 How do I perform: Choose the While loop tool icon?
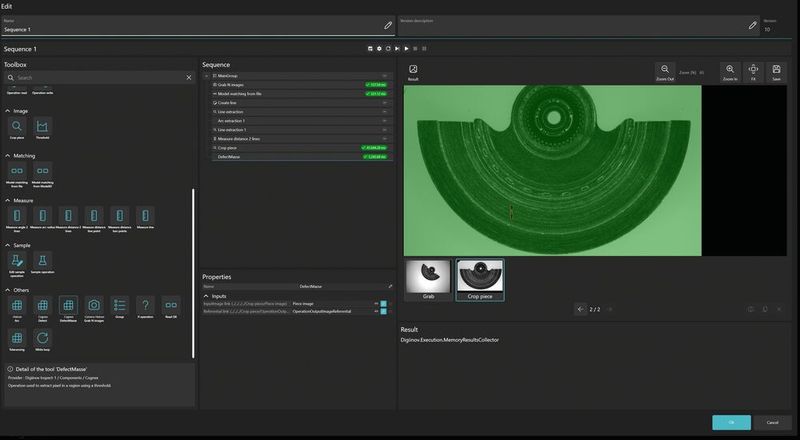tap(42, 340)
